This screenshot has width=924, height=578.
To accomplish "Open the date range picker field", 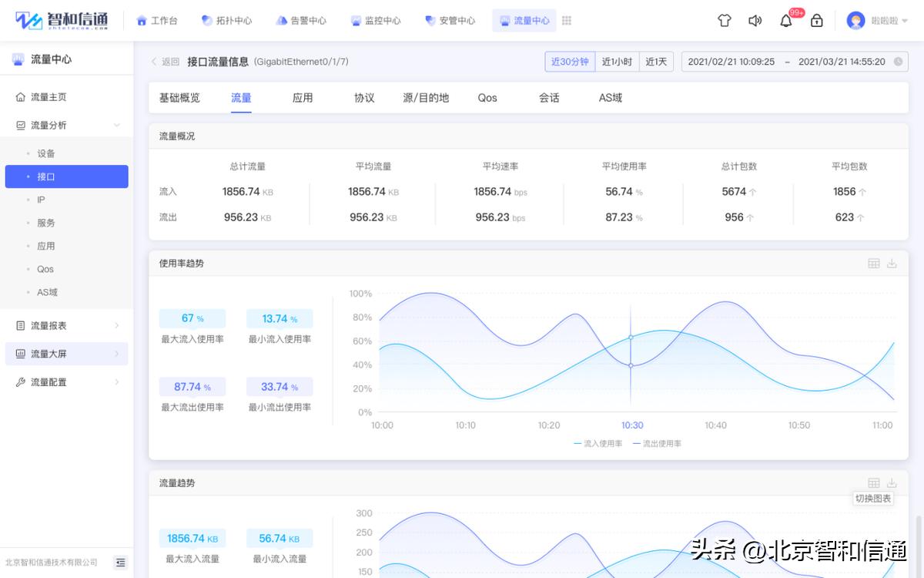I will 793,61.
